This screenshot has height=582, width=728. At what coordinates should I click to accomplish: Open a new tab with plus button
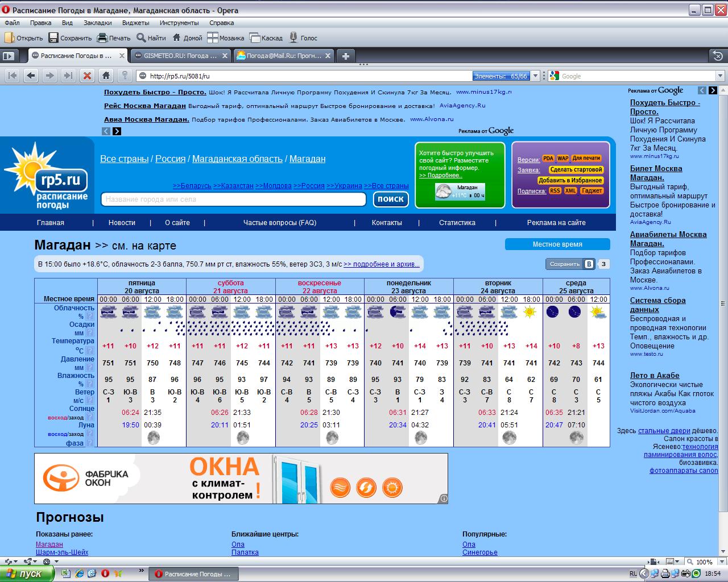[x=345, y=56]
